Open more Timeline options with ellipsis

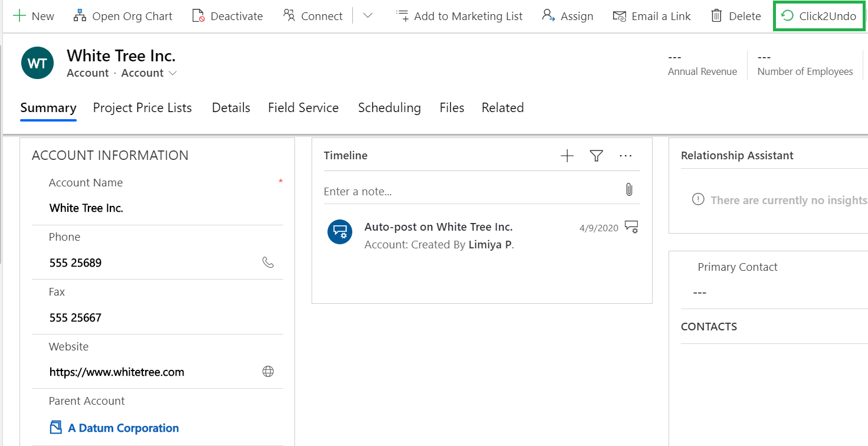625,155
